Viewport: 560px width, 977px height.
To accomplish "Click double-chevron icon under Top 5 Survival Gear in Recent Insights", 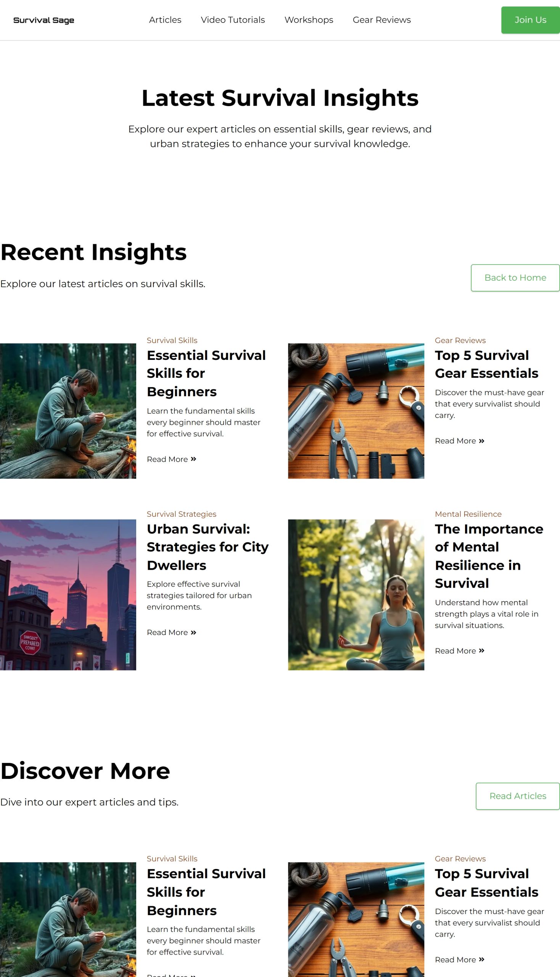I will point(481,440).
